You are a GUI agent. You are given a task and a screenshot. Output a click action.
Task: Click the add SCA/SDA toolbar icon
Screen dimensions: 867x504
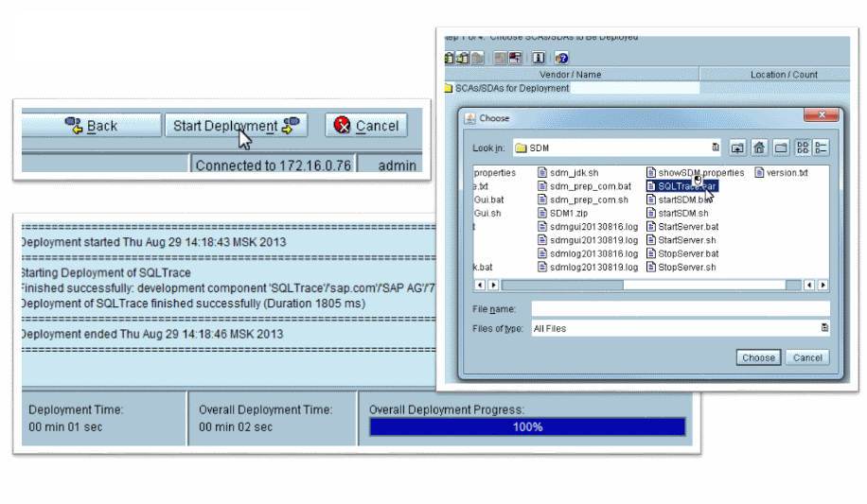pos(450,58)
